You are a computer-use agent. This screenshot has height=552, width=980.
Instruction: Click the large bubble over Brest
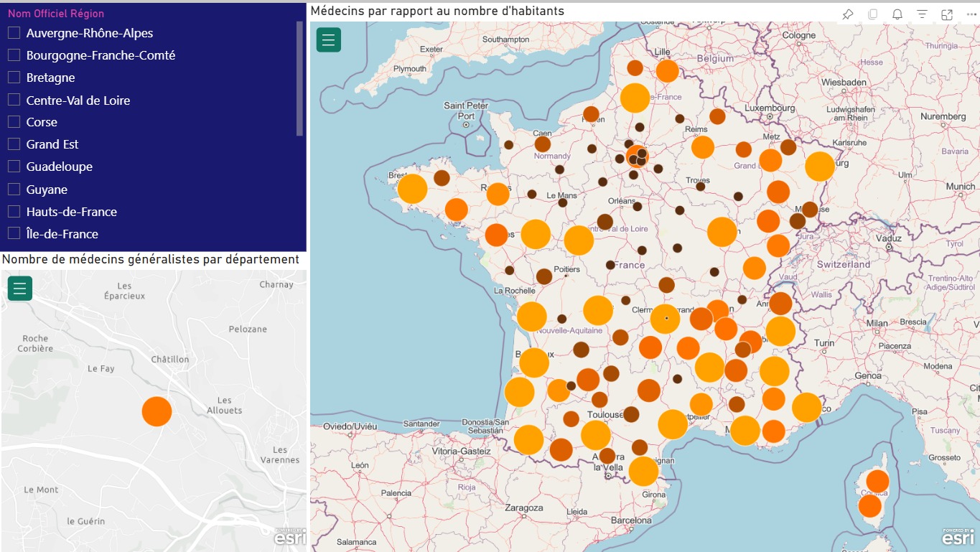[x=412, y=189]
